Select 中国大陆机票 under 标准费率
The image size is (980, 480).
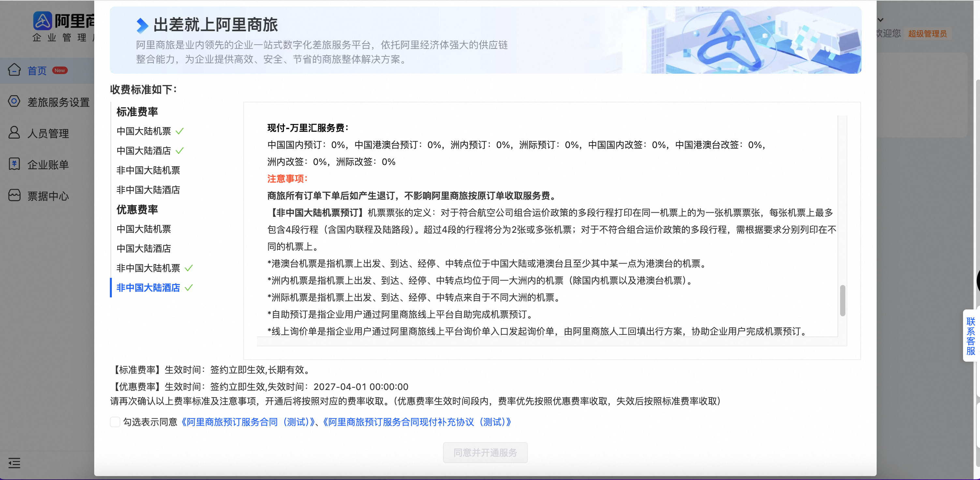pos(144,131)
